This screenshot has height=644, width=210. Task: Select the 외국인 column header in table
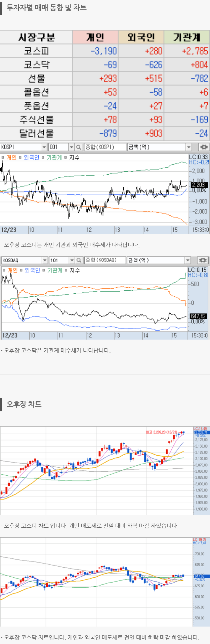pyautogui.click(x=141, y=37)
